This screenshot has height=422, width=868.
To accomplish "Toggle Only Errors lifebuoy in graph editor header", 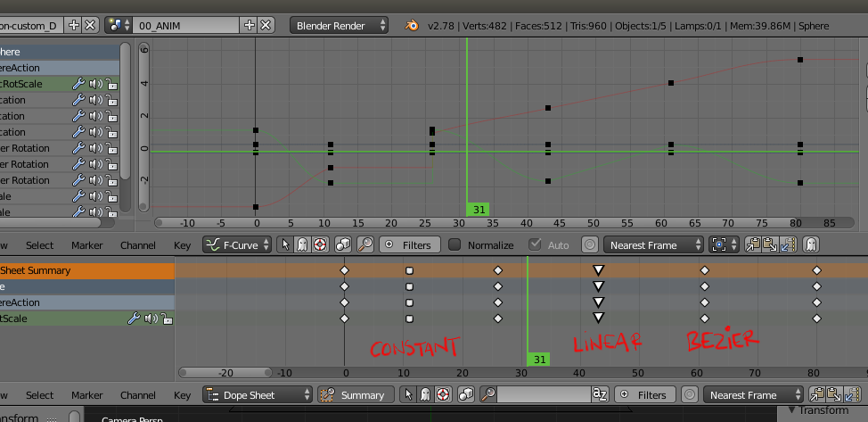I will tap(319, 244).
